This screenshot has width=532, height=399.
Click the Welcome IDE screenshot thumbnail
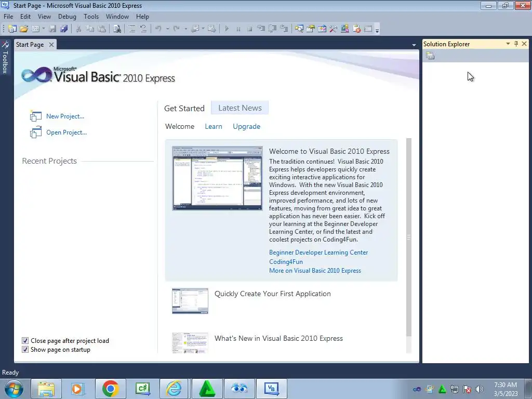218,178
